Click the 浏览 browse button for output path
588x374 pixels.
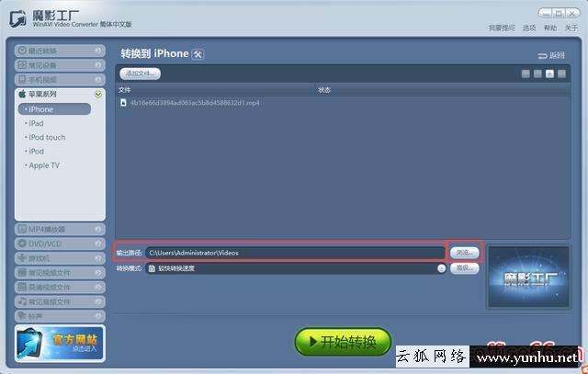pos(464,253)
